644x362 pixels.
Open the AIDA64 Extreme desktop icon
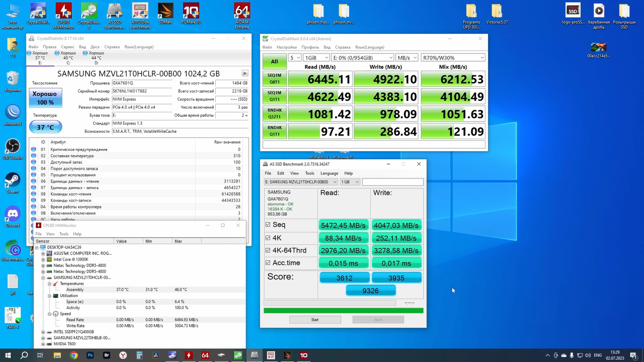coord(242,13)
